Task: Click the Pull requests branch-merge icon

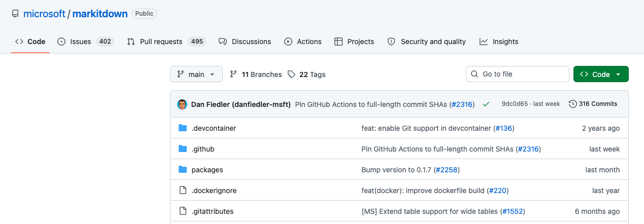Action: pyautogui.click(x=131, y=42)
